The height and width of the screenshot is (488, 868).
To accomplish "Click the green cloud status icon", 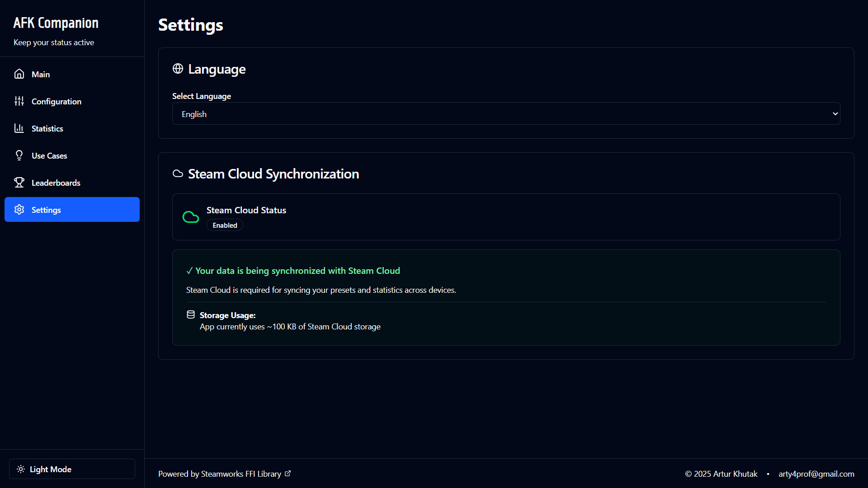I will [x=190, y=217].
